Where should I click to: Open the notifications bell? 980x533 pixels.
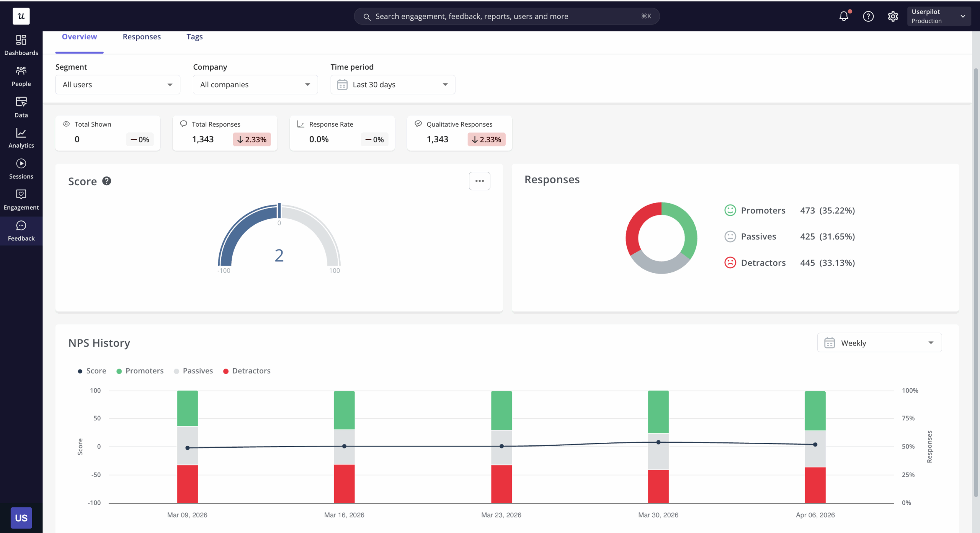click(x=844, y=16)
